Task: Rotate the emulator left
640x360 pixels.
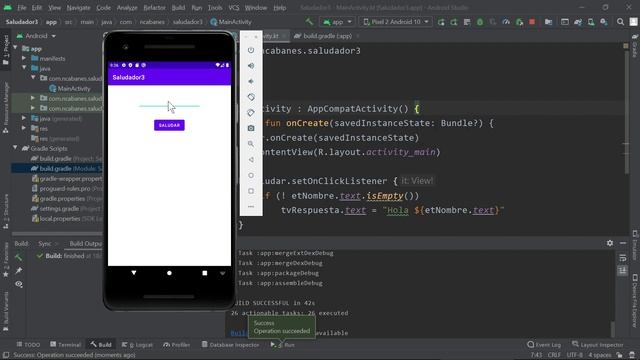Action: point(251,97)
